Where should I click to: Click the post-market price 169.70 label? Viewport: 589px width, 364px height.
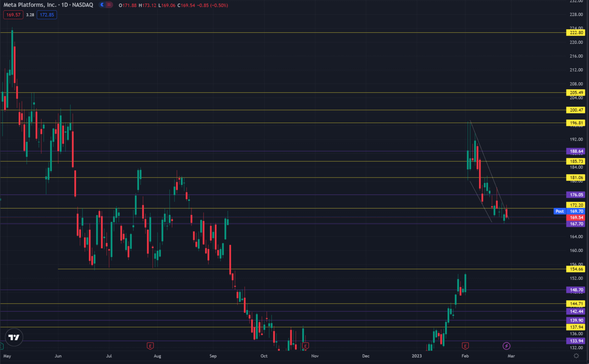(x=575, y=211)
